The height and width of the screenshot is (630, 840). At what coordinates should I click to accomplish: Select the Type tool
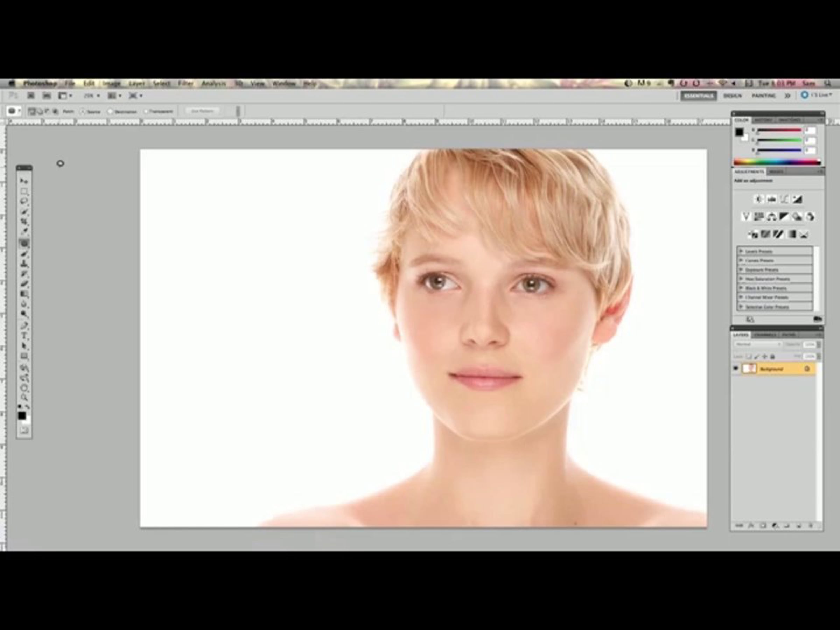click(24, 336)
